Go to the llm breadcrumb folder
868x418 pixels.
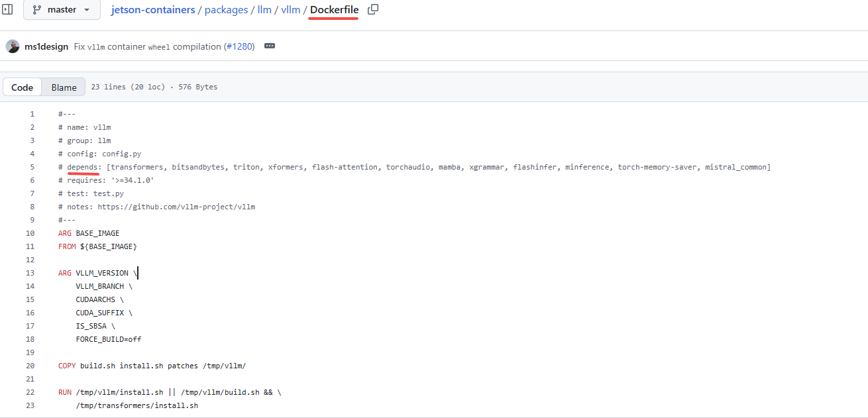point(264,10)
